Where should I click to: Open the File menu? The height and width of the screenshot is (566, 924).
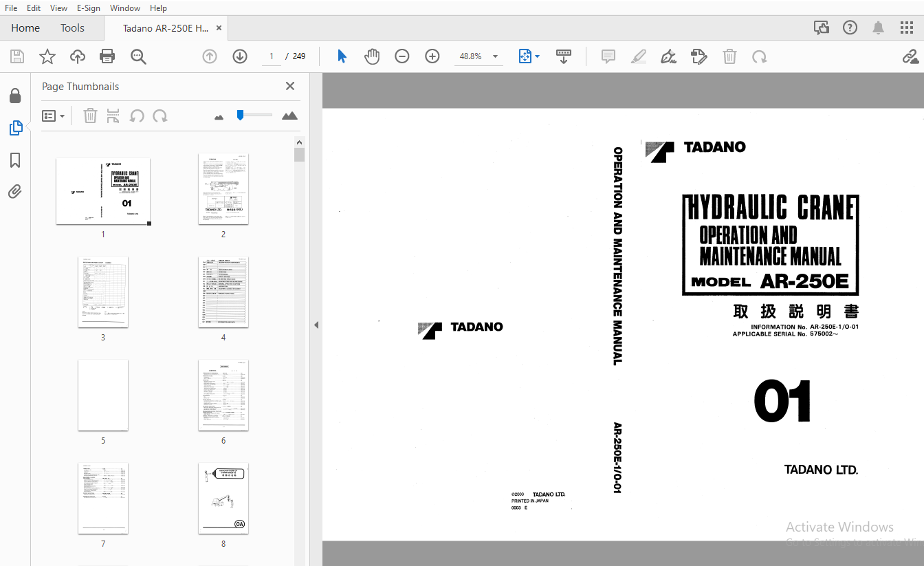[x=11, y=8]
